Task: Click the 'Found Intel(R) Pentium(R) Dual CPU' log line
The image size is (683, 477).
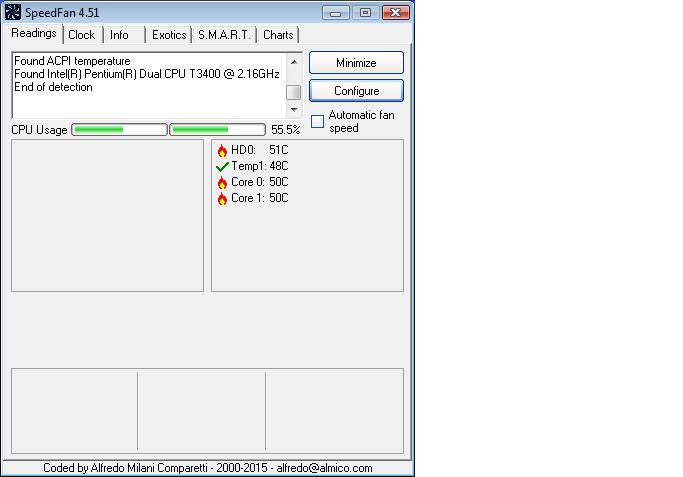Action: pos(147,74)
